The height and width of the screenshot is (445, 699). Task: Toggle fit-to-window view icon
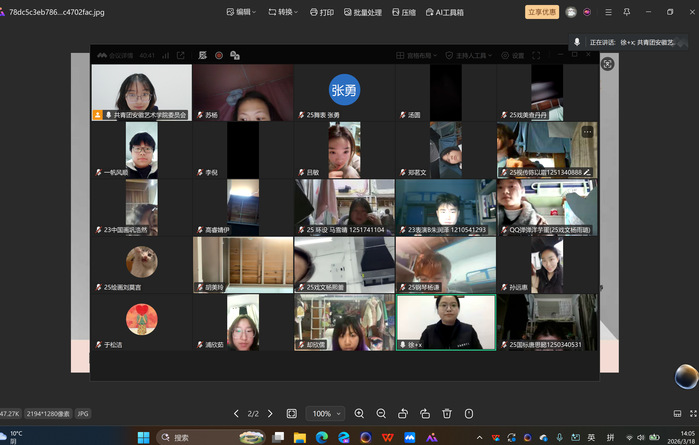pyautogui.click(x=292, y=413)
